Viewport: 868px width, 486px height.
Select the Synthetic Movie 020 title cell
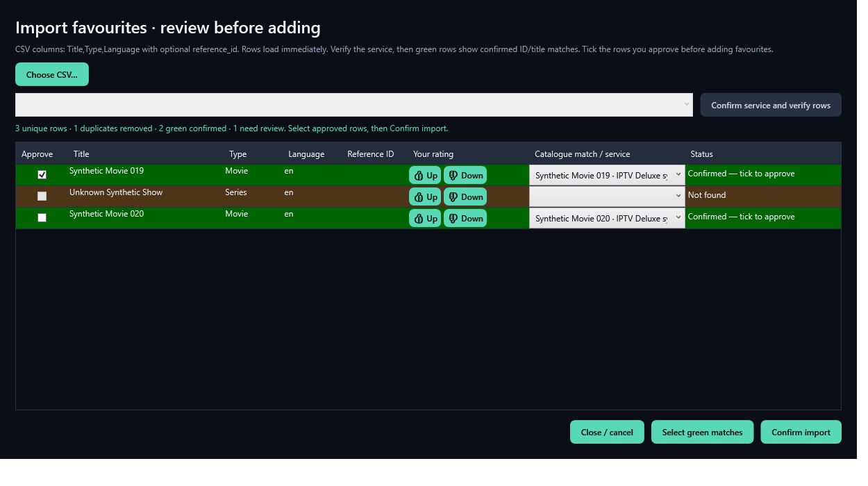pos(106,214)
